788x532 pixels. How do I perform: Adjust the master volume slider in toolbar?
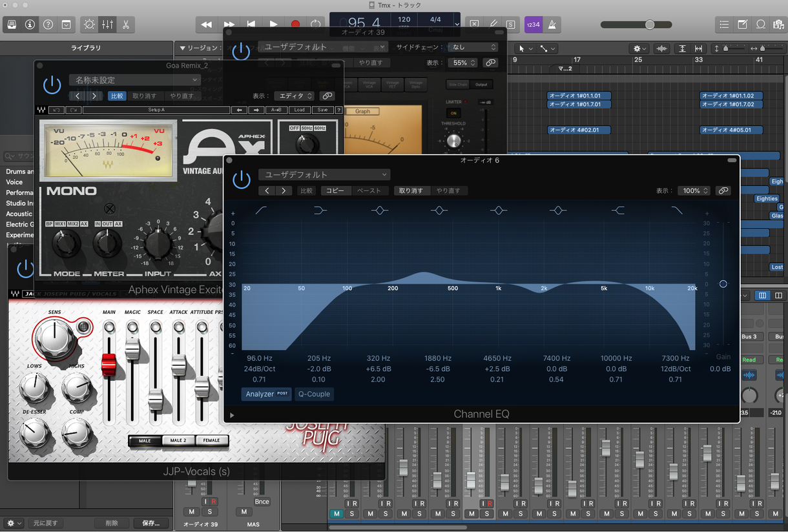(650, 25)
